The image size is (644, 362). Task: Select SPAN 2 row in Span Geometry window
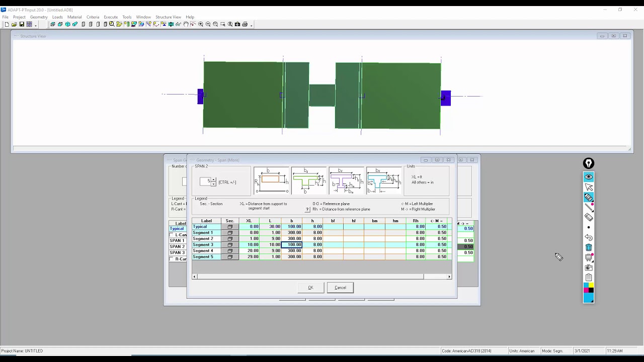coord(177,247)
